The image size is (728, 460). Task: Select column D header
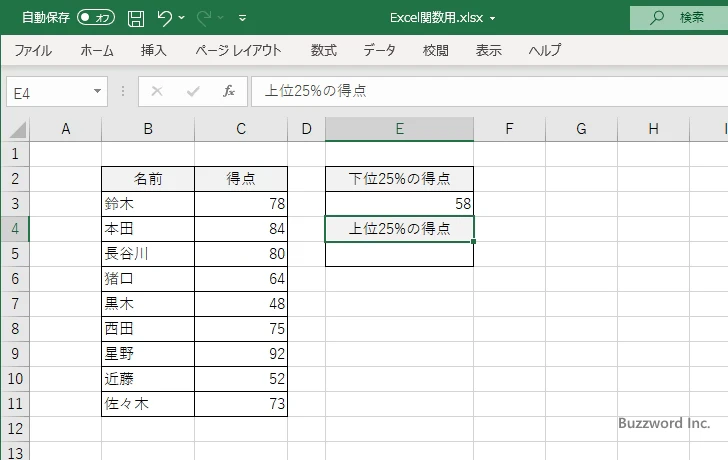[x=306, y=129]
